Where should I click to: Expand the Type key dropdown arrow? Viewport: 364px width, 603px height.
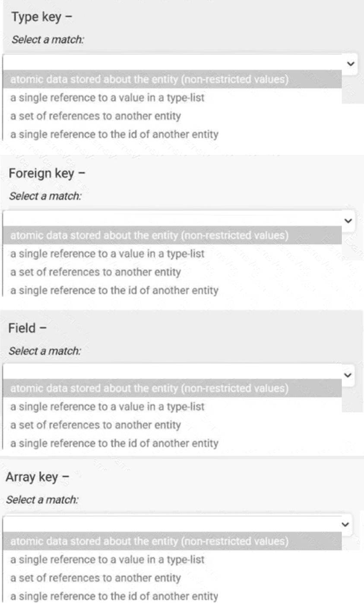point(350,64)
